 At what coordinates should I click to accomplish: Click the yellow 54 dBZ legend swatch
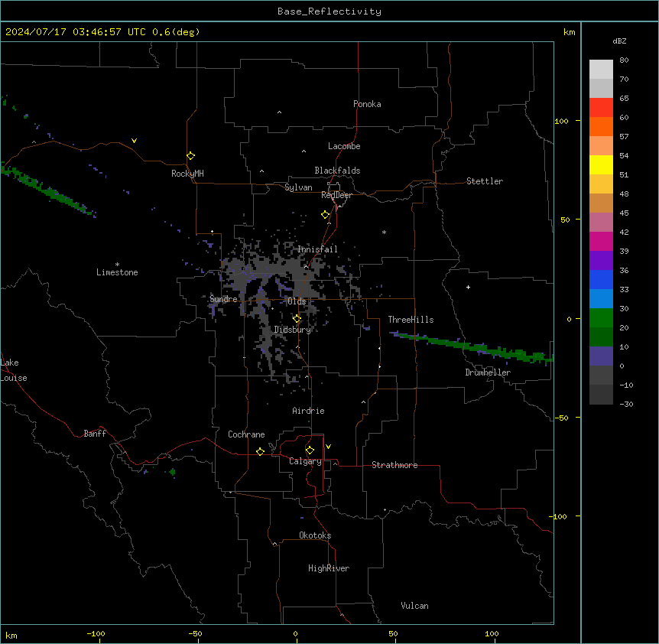[x=601, y=164]
